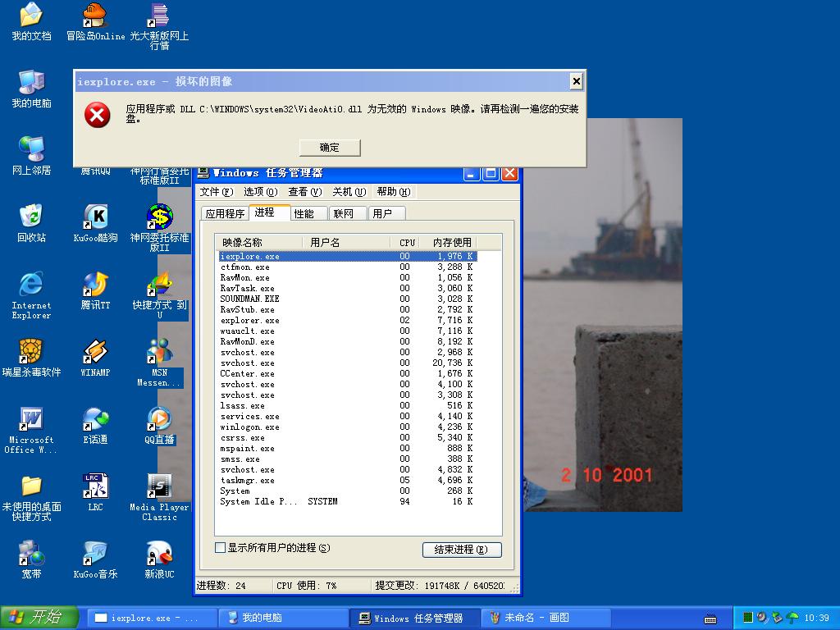The width and height of the screenshot is (840, 630).
Task: Open 关机(U) menu in Task Manager
Action: pos(349,192)
